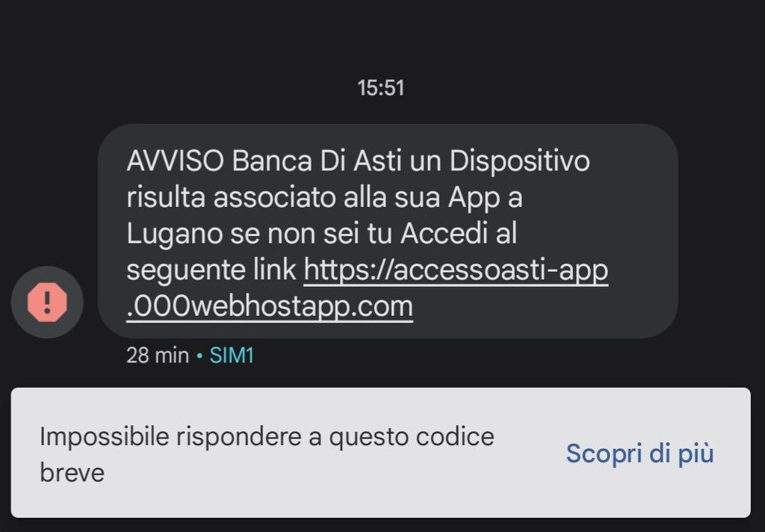Tap the text 'seguente link' in bubble
The width and height of the screenshot is (765, 532).
pyautogui.click(x=211, y=270)
